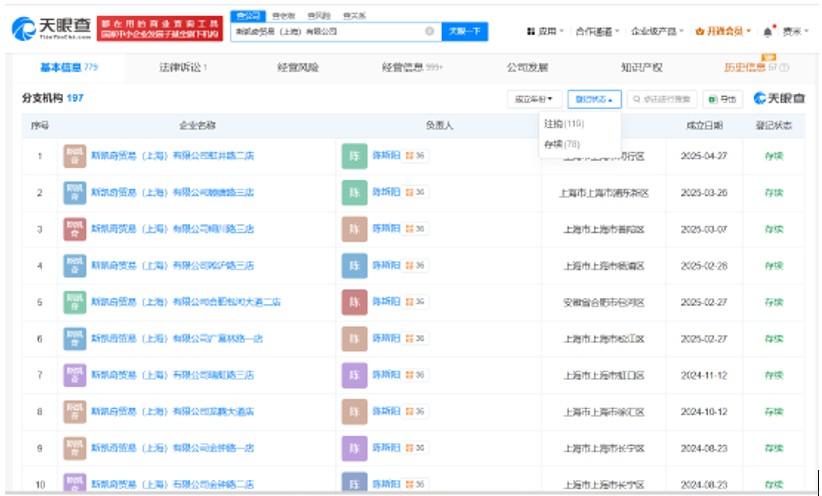
Task: Click the 陈 avatar in row 7
Action: click(x=354, y=375)
